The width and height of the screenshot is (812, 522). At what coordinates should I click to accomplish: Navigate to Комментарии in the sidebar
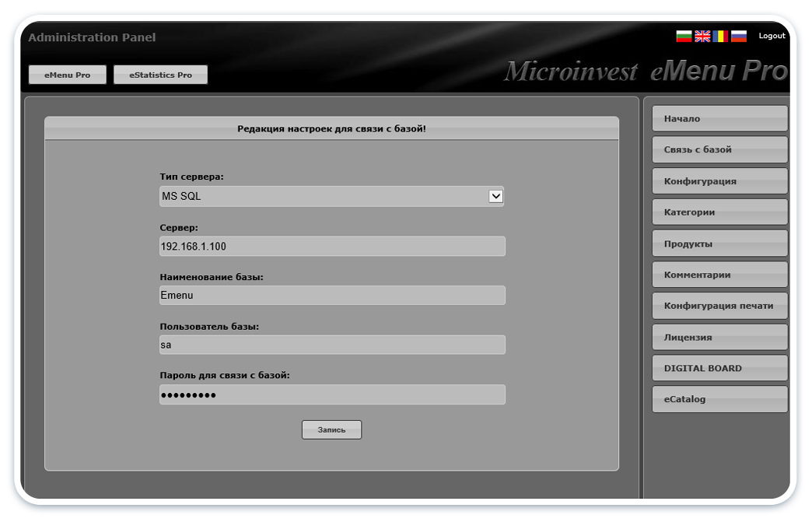coord(719,275)
